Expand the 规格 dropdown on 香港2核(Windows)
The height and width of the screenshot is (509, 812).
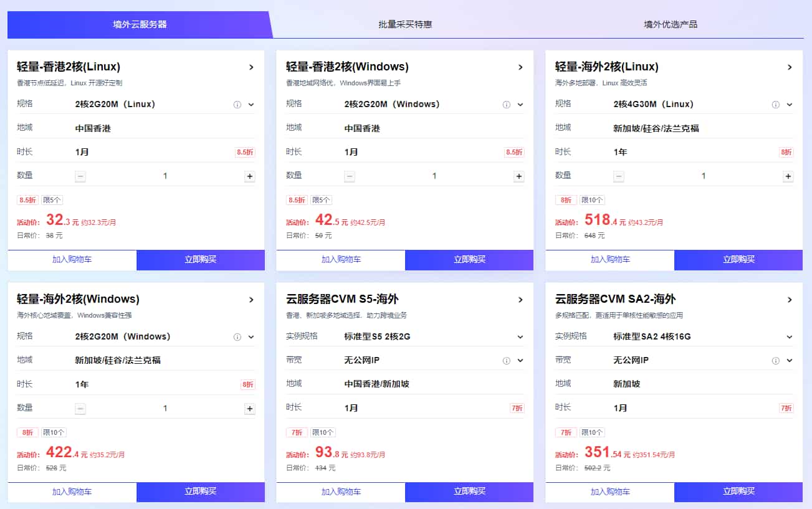520,104
